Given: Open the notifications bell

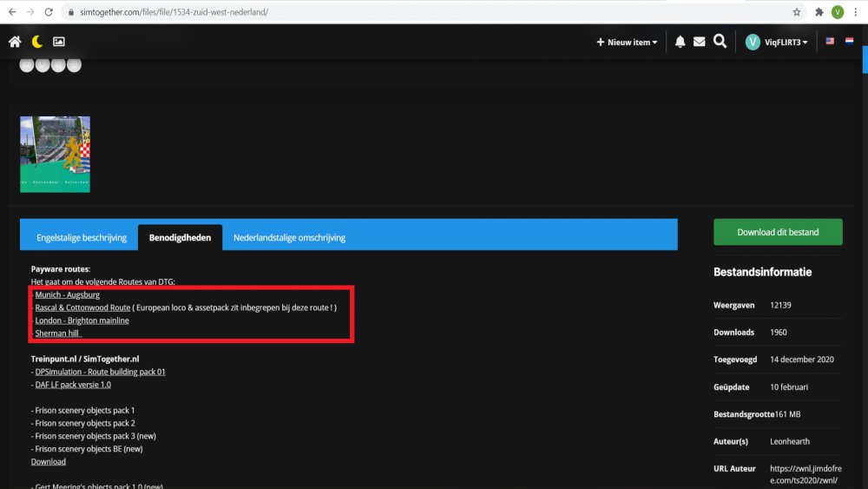Looking at the screenshot, I should pos(680,42).
